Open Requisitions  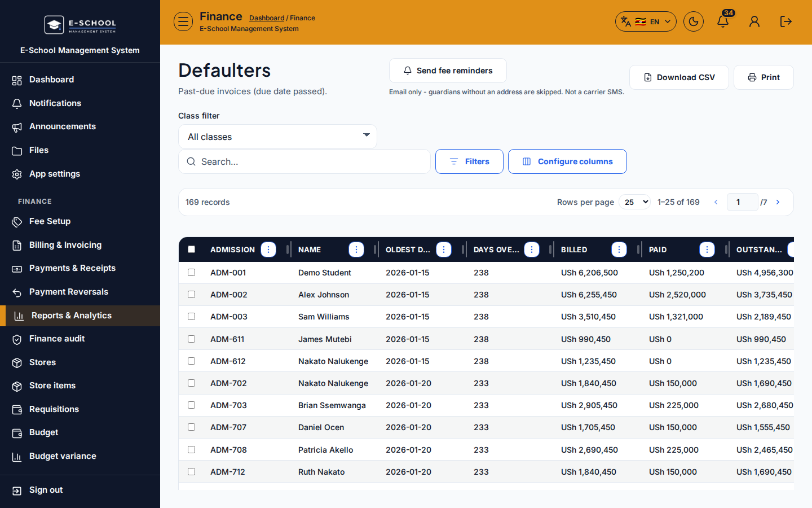pyautogui.click(x=80, y=409)
